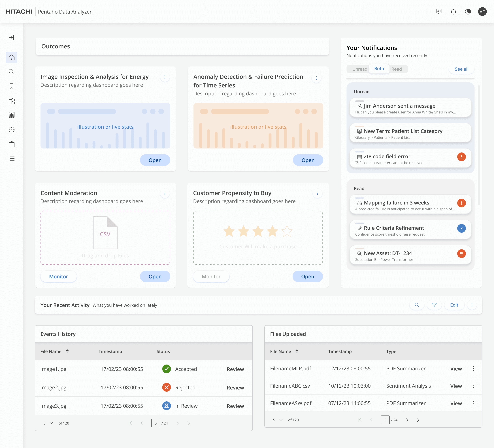This screenshot has width=494, height=448.
Task: Click the search icon in left sidebar
Action: pyautogui.click(x=12, y=72)
